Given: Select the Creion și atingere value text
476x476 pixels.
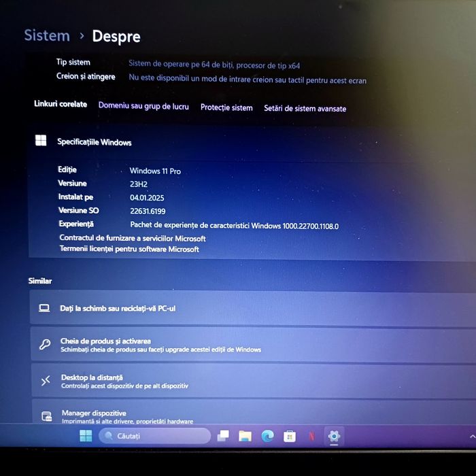Looking at the screenshot, I should click(248, 79).
